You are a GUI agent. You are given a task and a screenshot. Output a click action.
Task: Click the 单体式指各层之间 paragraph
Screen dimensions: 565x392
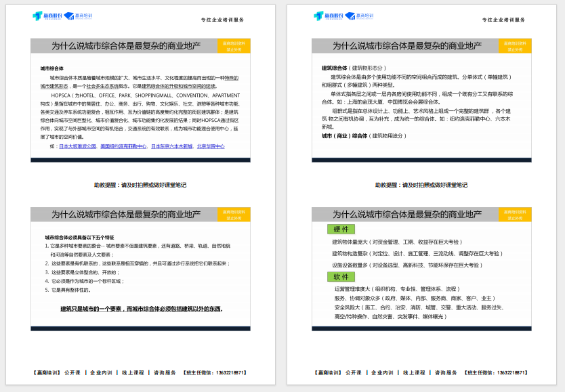pyautogui.click(x=417, y=98)
